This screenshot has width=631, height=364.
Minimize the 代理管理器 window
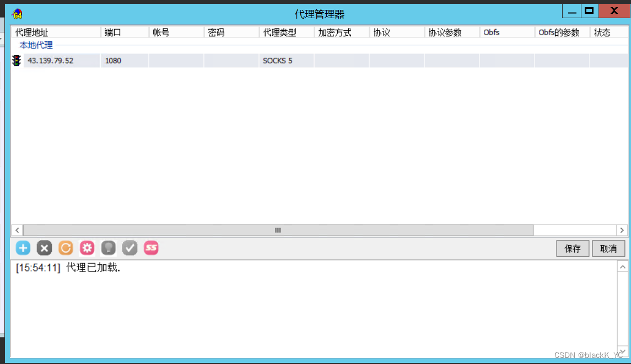coord(572,11)
